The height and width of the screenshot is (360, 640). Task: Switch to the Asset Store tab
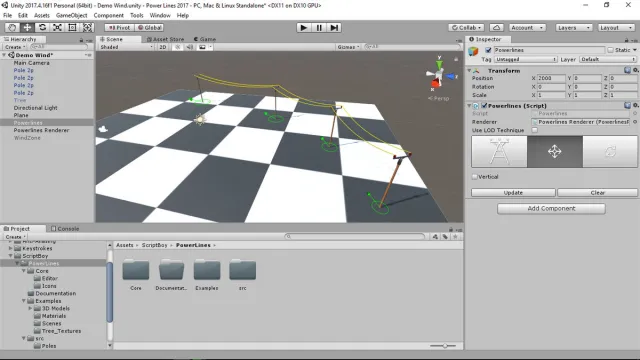coord(165,39)
